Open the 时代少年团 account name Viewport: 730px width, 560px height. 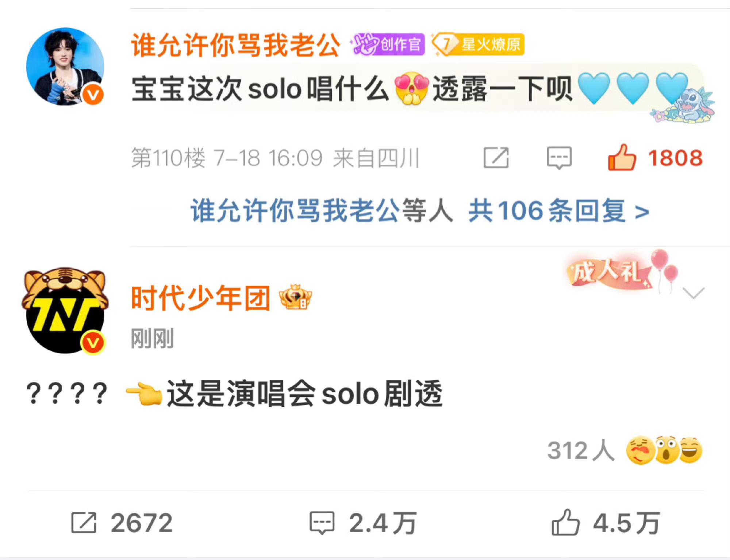[x=200, y=298]
